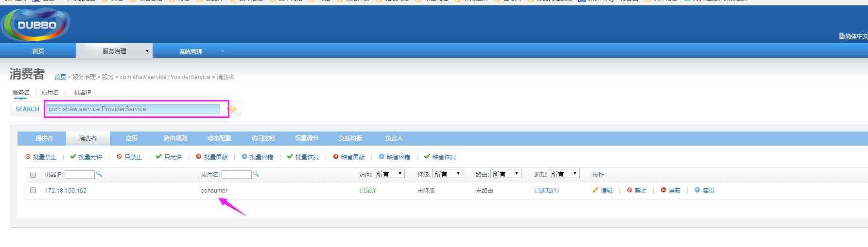
Task: Select the 消费者 consumers tab
Action: 88,138
